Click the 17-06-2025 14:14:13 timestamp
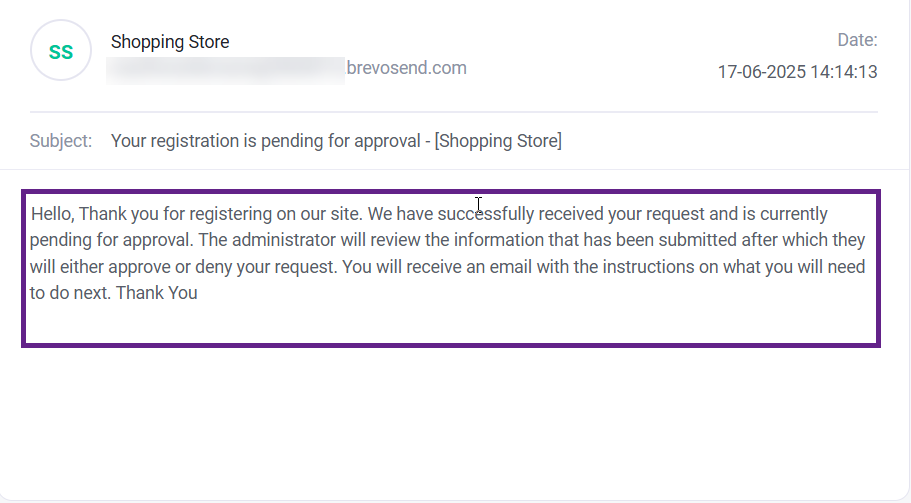The width and height of the screenshot is (911, 503). [797, 72]
